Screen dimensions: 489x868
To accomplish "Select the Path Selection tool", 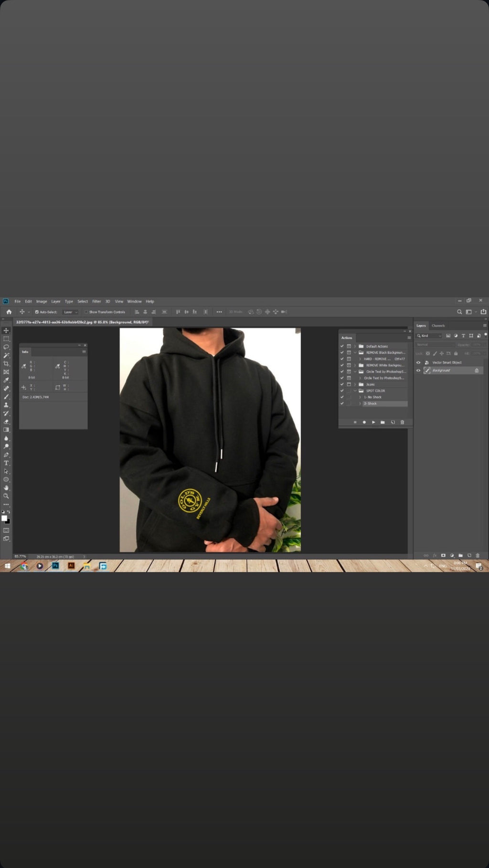I will 6,471.
